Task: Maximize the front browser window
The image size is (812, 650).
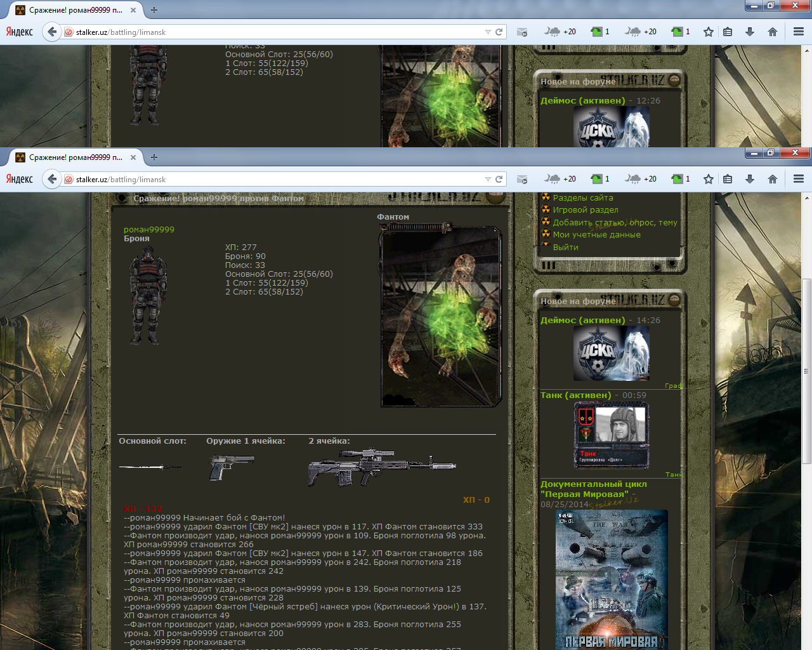Action: pos(771,153)
